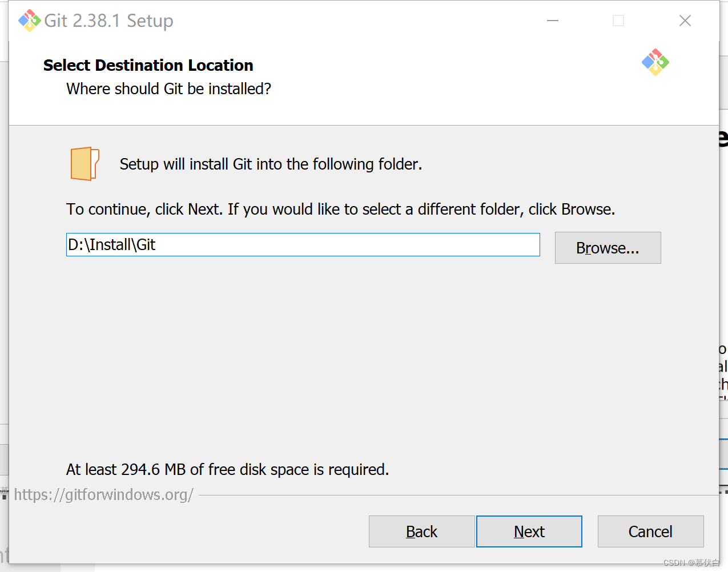Open the Browse folder dialog
The height and width of the screenshot is (572, 728).
tap(608, 248)
